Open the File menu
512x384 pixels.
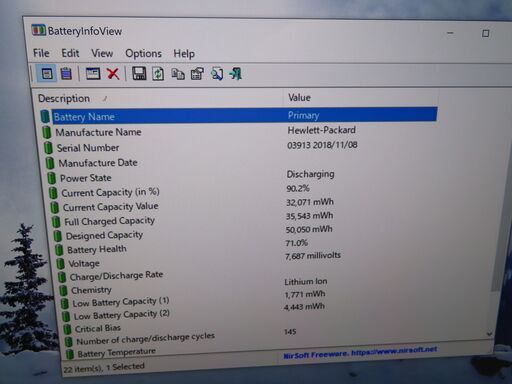click(41, 53)
